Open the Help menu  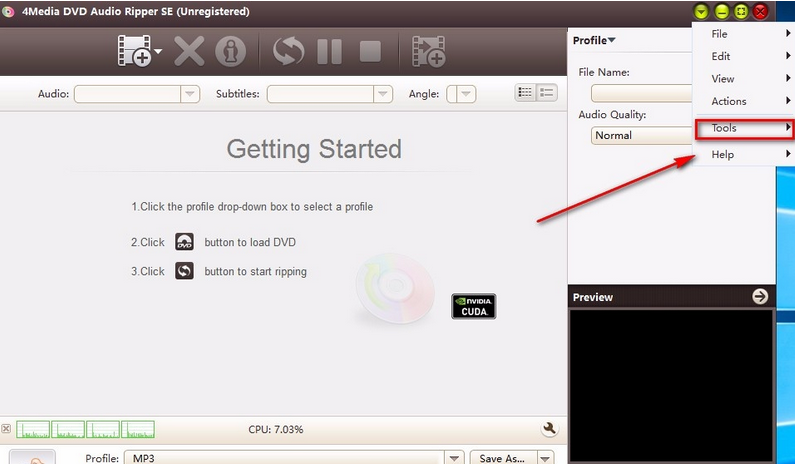coord(744,154)
